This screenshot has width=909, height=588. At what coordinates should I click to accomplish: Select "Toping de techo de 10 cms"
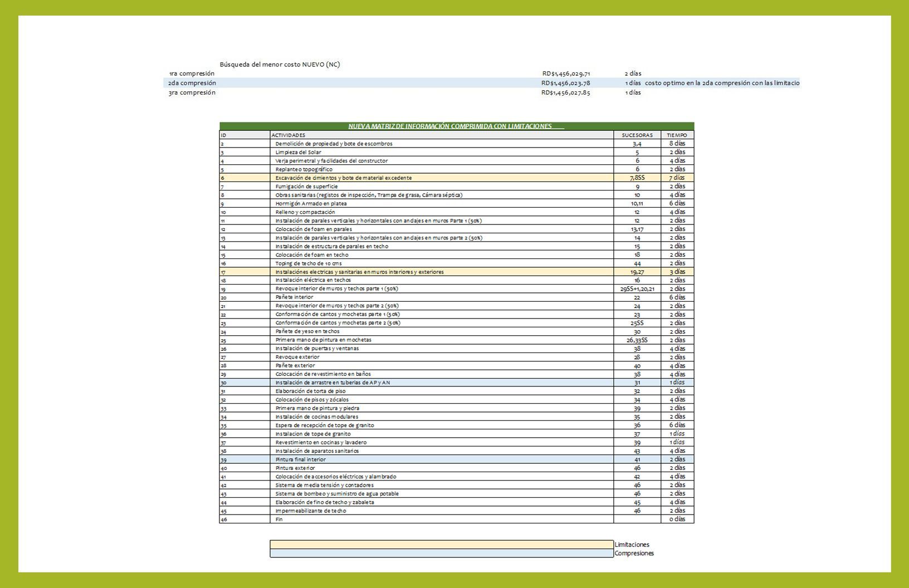click(309, 263)
